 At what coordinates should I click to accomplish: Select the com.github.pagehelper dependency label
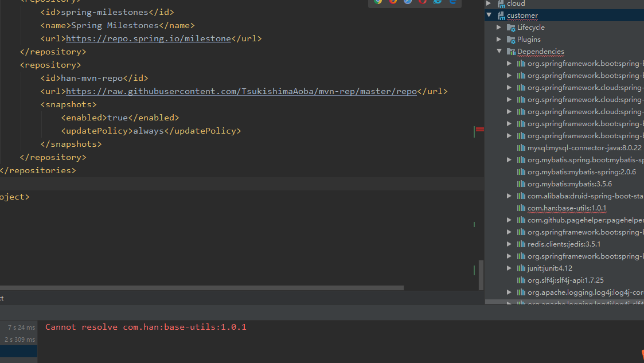tap(586, 220)
